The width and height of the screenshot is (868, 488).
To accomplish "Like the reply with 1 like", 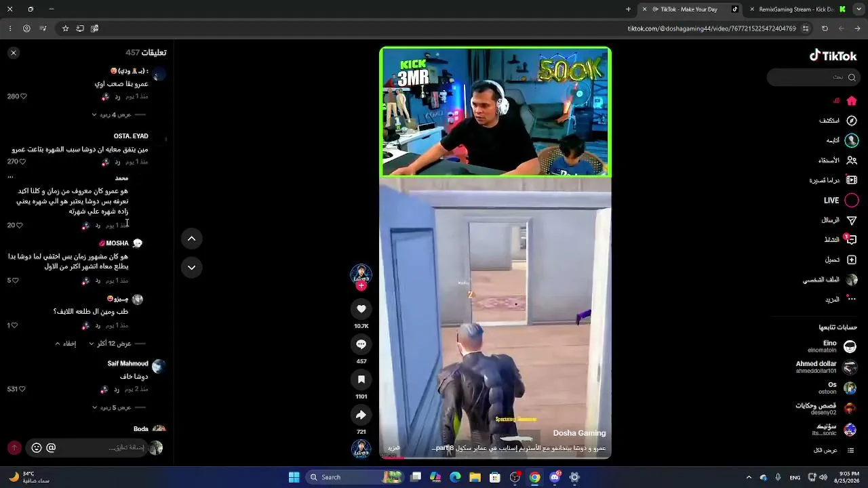I will [15, 325].
